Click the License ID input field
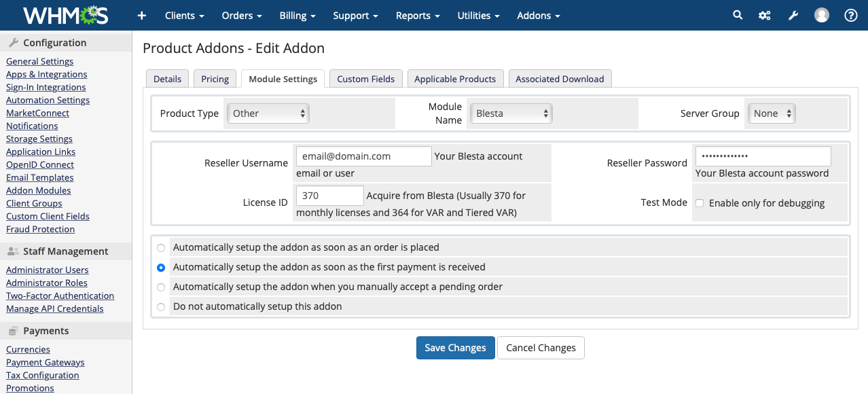The width and height of the screenshot is (868, 394). click(330, 196)
